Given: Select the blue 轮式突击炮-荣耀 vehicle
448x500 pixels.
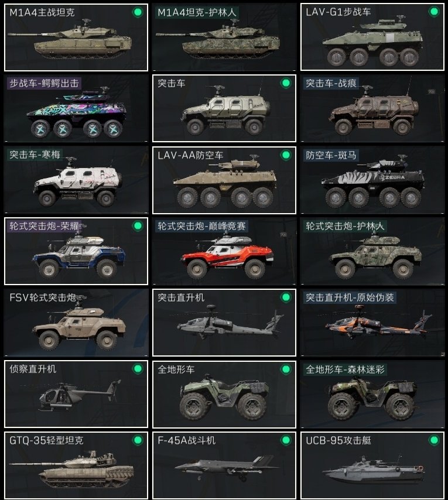Looking at the screenshot, I should tap(76, 251).
